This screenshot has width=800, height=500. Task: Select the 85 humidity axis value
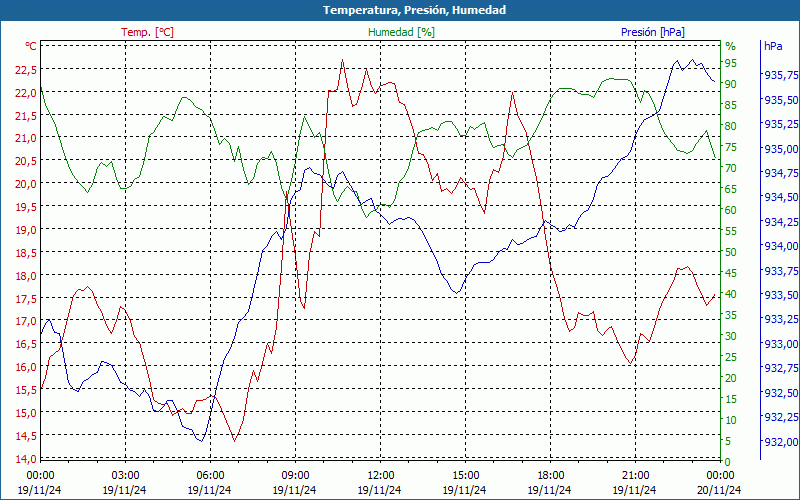[x=731, y=105]
